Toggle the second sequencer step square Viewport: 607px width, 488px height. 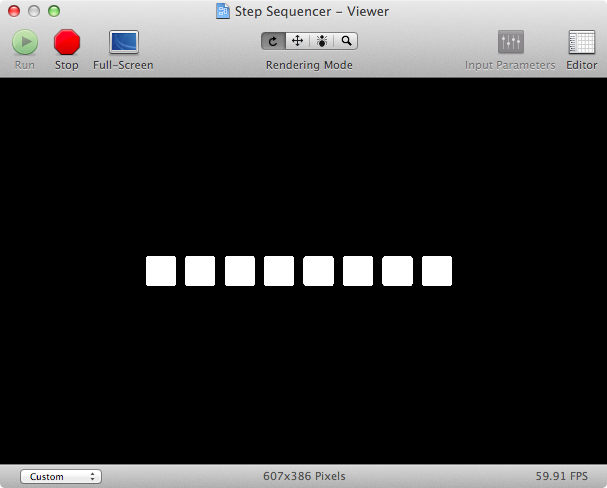click(x=200, y=271)
